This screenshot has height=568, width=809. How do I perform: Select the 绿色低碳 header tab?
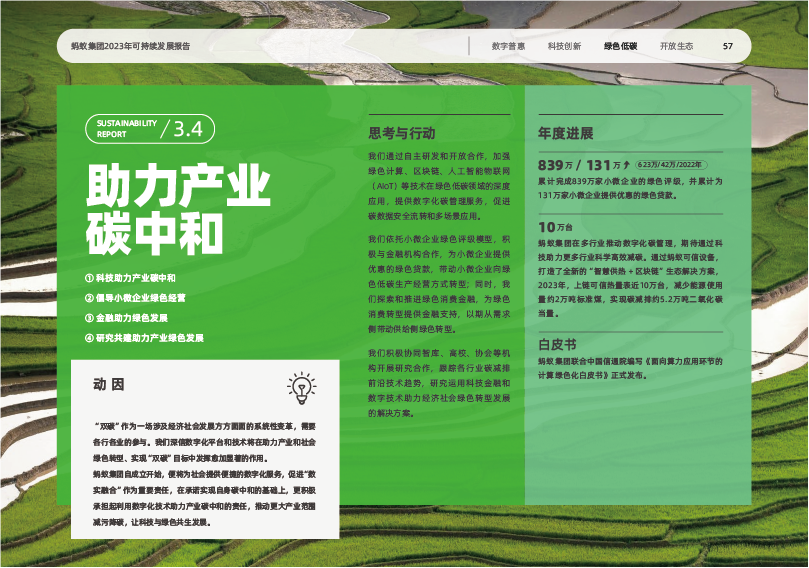coord(620,46)
